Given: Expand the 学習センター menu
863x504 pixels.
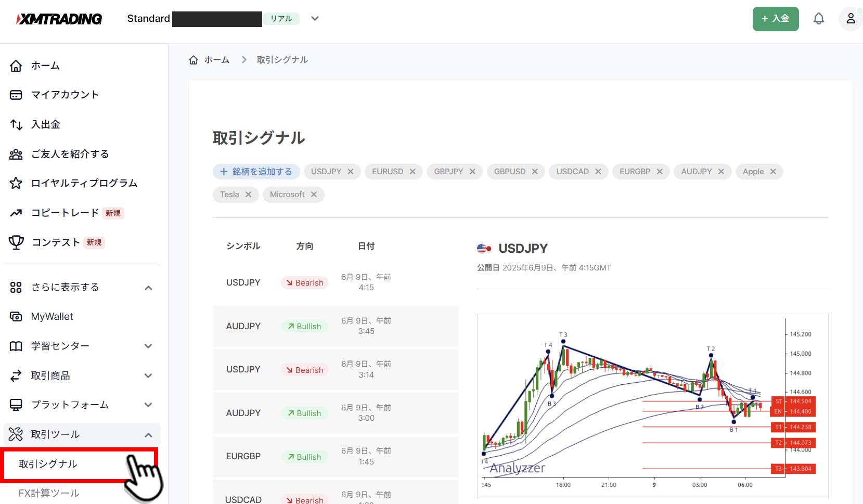Looking at the screenshot, I should click(x=148, y=346).
